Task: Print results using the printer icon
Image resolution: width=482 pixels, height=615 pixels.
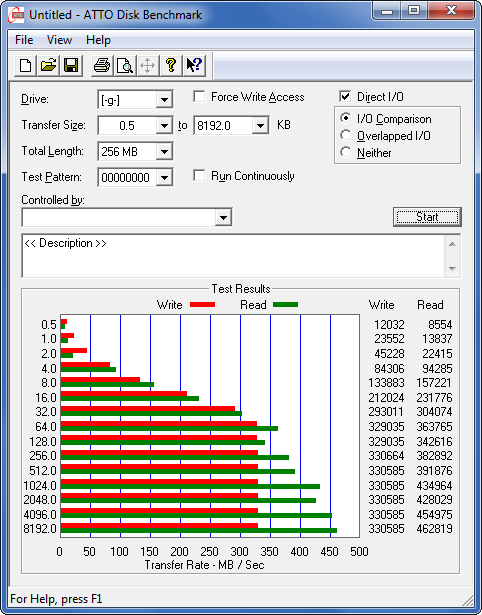Action: (102, 66)
